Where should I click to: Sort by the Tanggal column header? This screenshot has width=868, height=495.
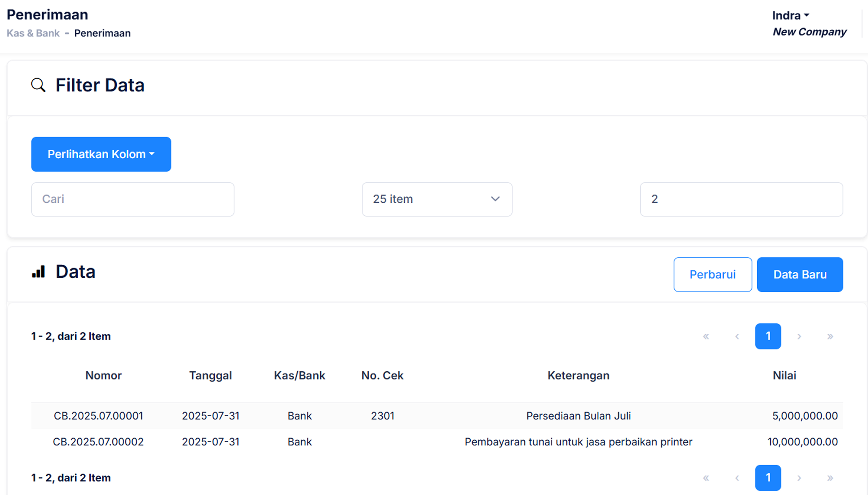tap(210, 375)
